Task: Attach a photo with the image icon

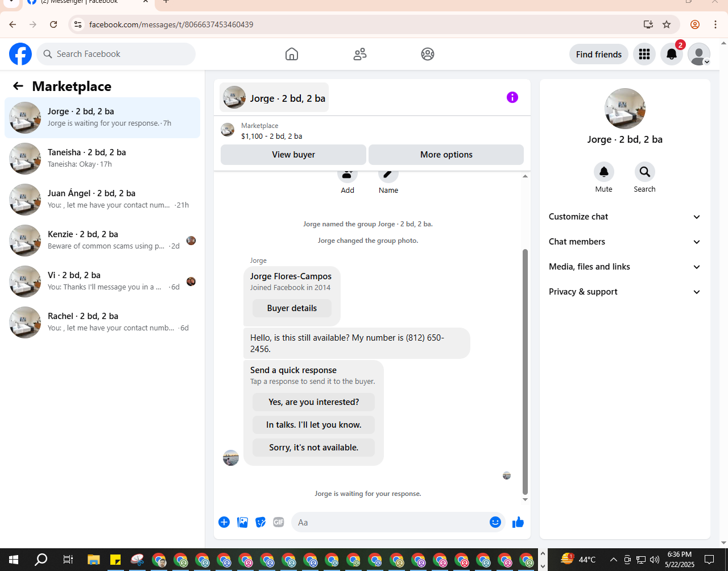Action: tap(242, 522)
